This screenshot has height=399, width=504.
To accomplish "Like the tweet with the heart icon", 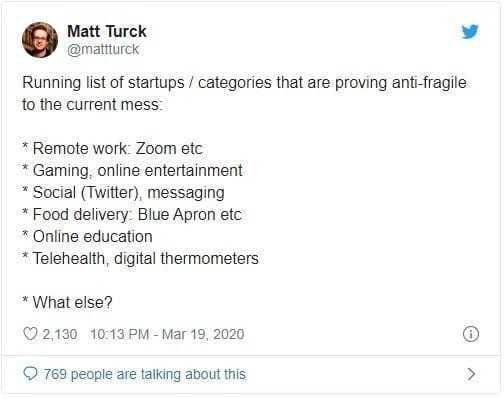I will pyautogui.click(x=30, y=334).
